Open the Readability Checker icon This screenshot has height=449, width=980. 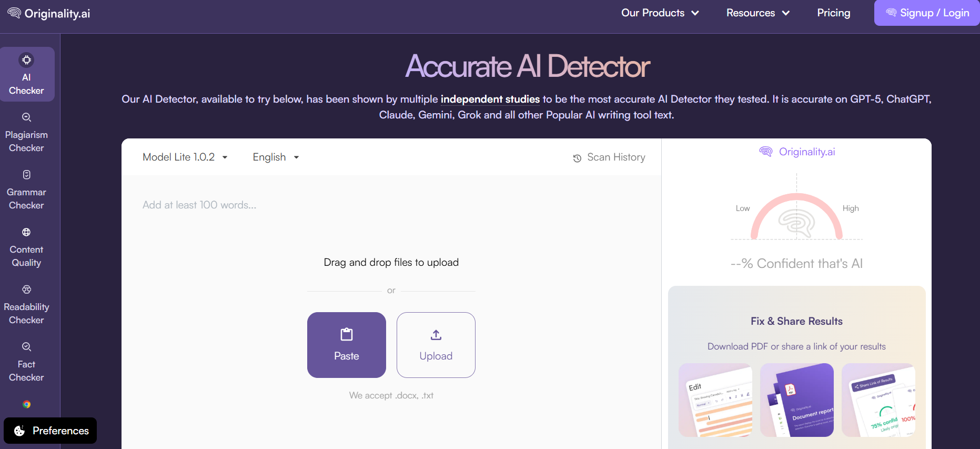tap(26, 290)
